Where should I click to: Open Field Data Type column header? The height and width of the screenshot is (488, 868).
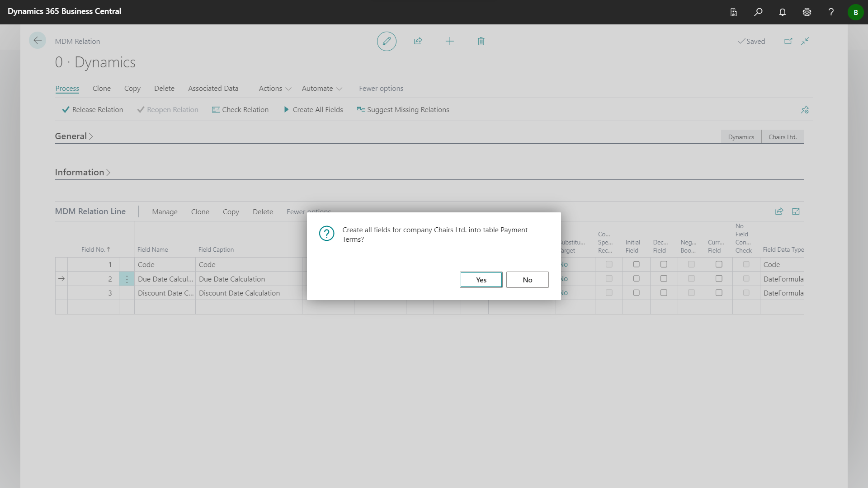tap(783, 249)
